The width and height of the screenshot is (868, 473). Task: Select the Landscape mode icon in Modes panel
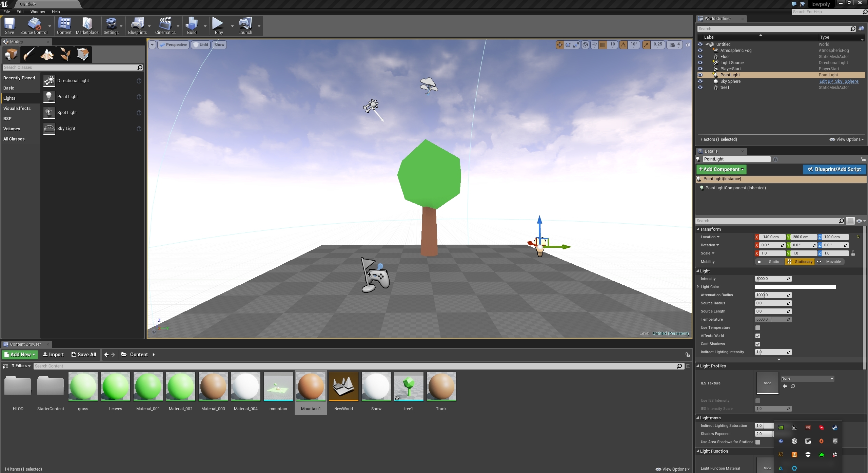point(47,54)
